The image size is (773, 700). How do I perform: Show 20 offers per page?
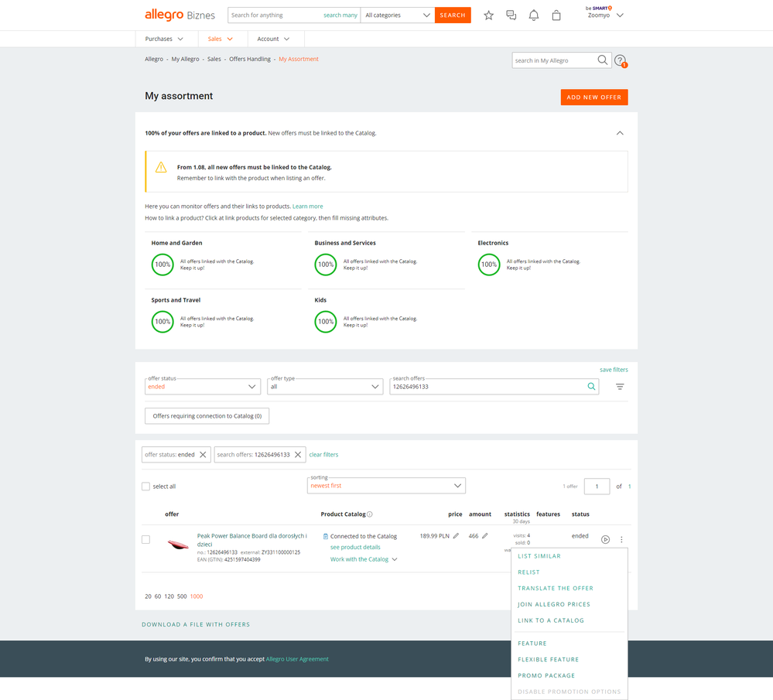(x=148, y=596)
